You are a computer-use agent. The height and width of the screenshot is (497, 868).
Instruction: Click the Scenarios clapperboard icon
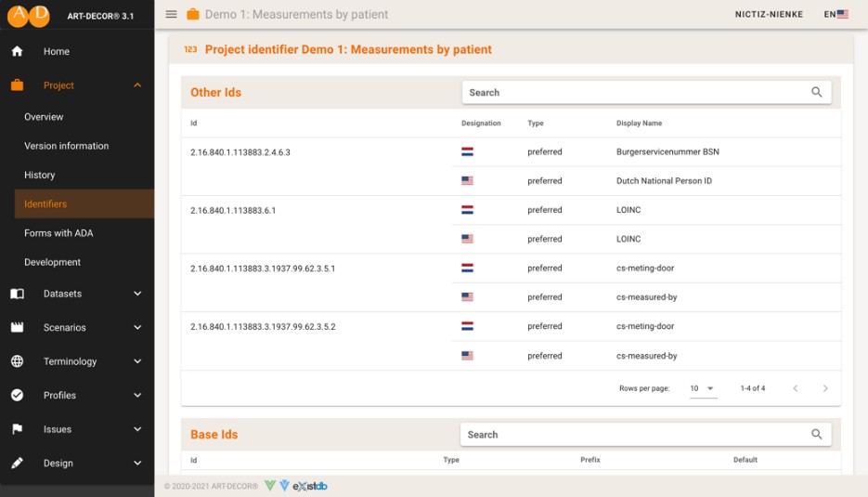click(x=17, y=328)
